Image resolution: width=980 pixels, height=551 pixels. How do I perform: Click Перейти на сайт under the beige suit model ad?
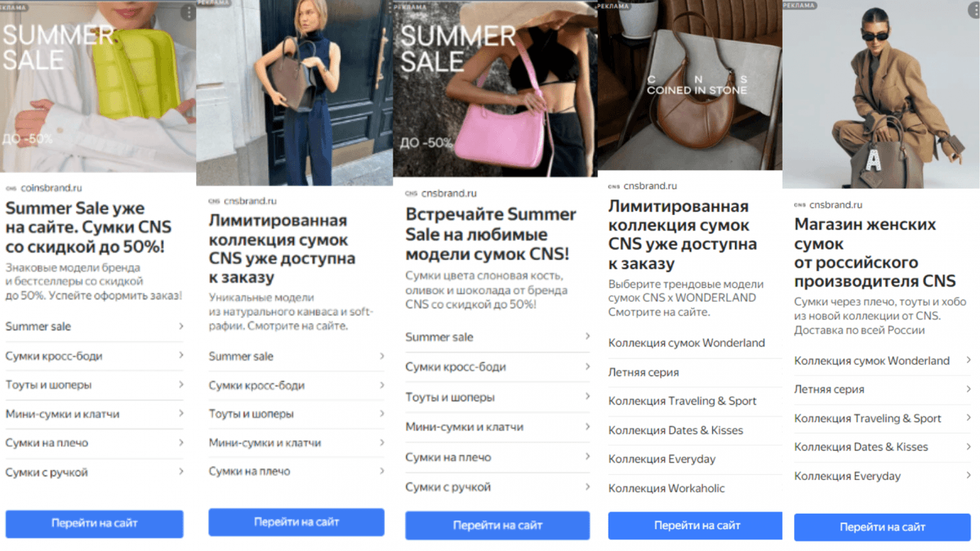(882, 527)
